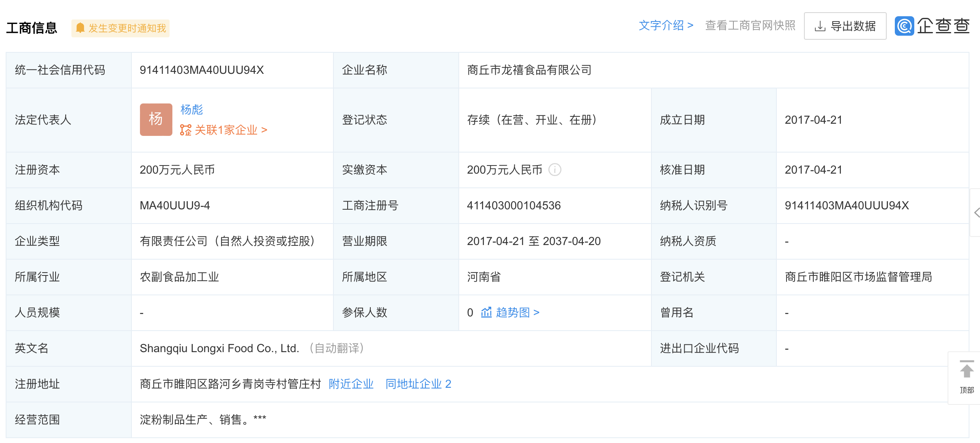Click the orange 杨 avatar thumbnail
Viewport: 980px width, 443px height.
[x=156, y=119]
